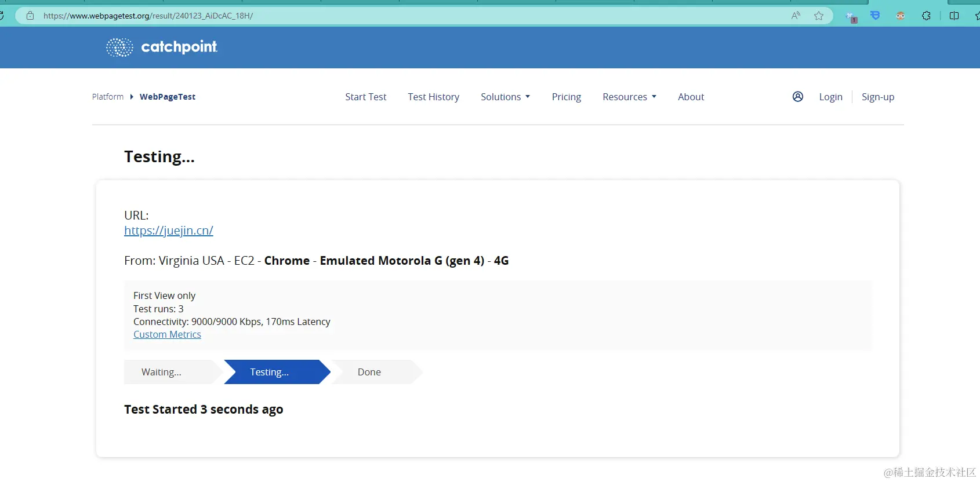Screen dimensions: 980x482
Task: Expand the Resources dropdown menu
Action: coord(630,97)
